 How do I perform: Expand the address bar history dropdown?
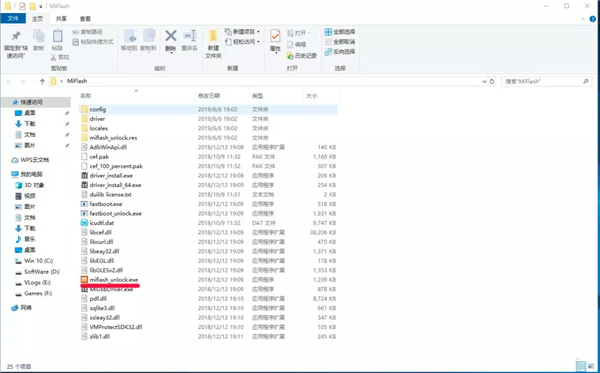point(484,81)
